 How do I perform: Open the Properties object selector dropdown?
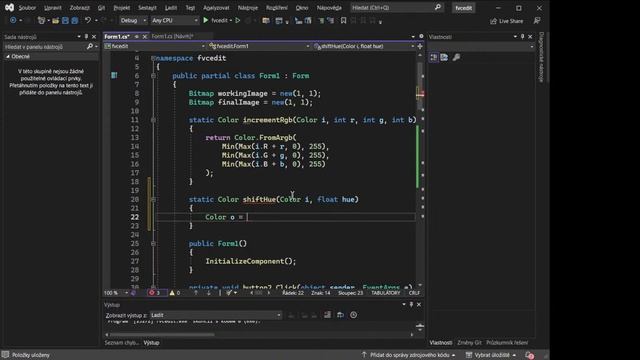(x=481, y=47)
